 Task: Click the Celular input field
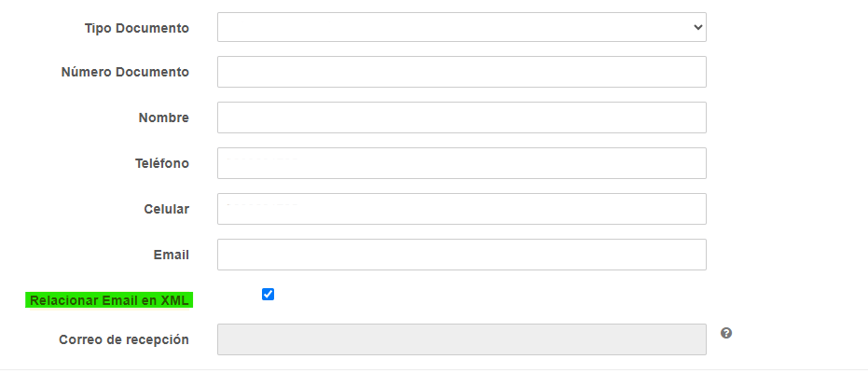[462, 209]
